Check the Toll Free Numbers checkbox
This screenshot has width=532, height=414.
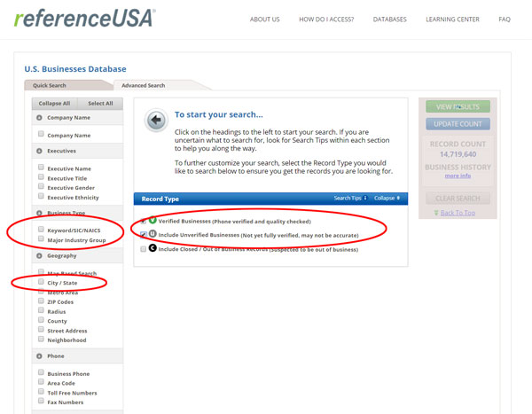pyautogui.click(x=41, y=391)
